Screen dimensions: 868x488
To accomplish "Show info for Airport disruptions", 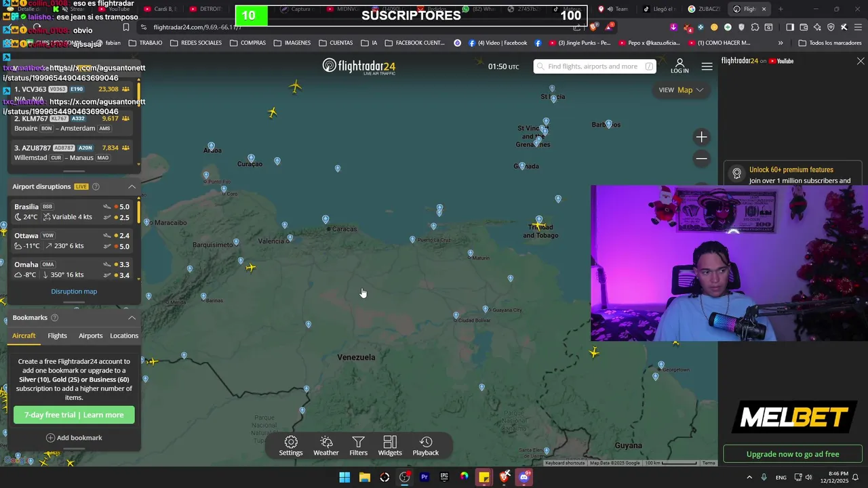I will (96, 186).
